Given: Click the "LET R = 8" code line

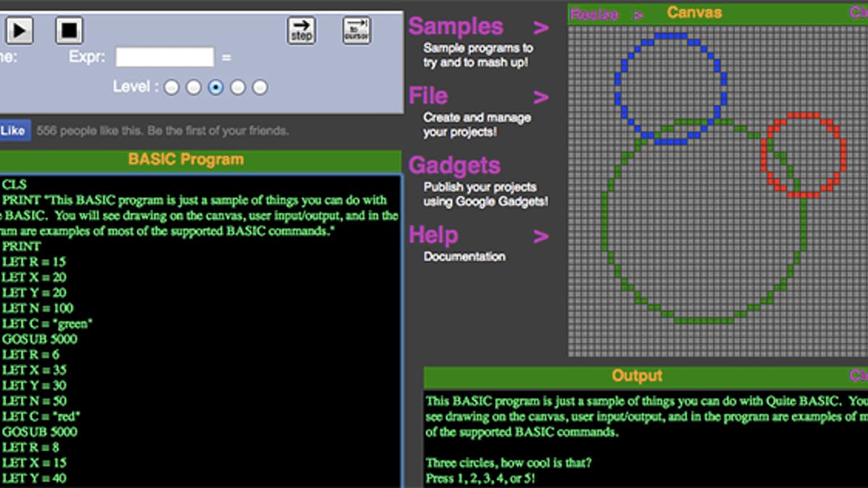Looking at the screenshot, I should (31, 448).
